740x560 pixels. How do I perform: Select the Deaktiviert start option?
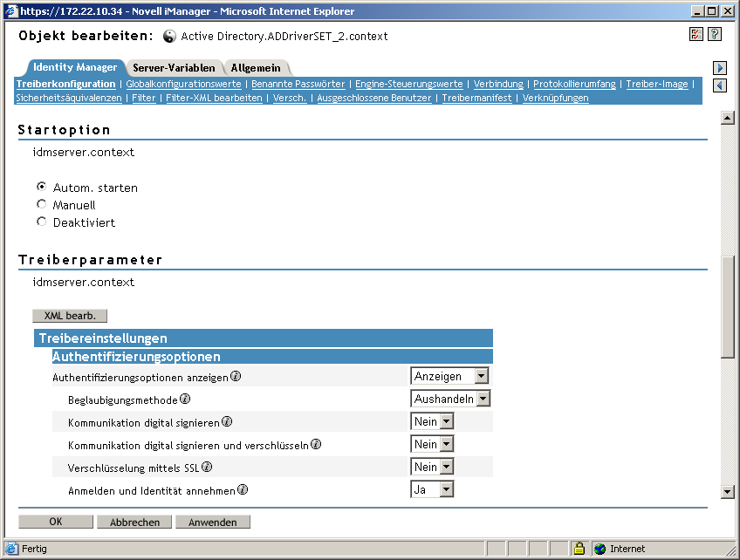click(41, 222)
